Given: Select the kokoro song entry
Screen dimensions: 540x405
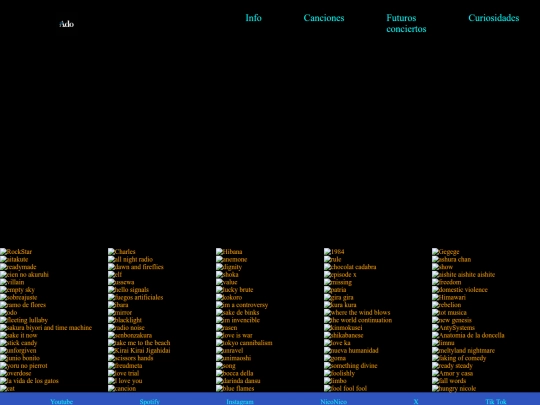Looking at the screenshot, I should coord(229,297).
